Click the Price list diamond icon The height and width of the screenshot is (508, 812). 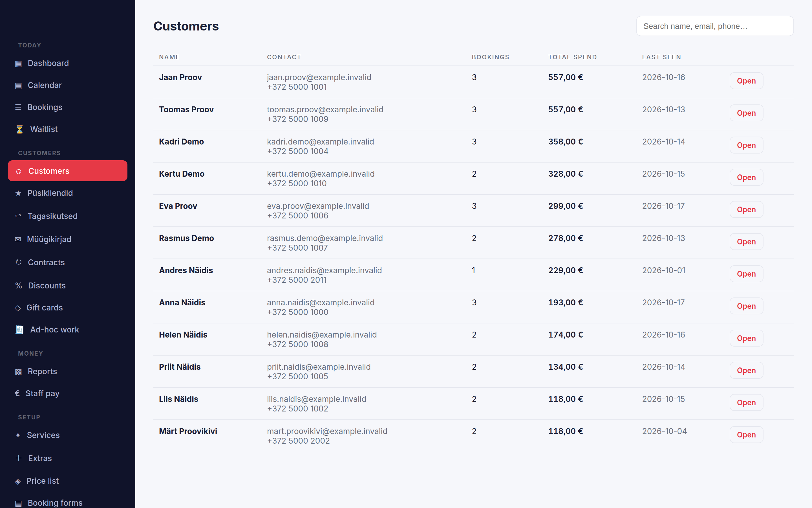18,481
